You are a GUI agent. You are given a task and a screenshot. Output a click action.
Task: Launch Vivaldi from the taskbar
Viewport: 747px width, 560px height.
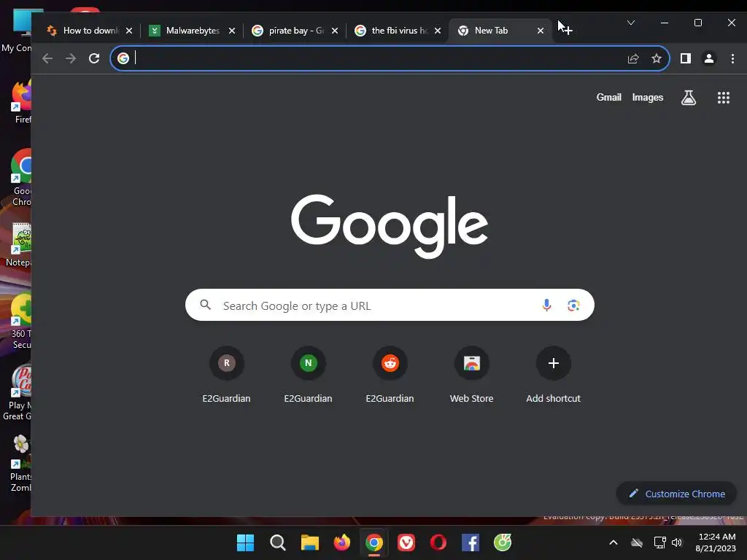(406, 542)
